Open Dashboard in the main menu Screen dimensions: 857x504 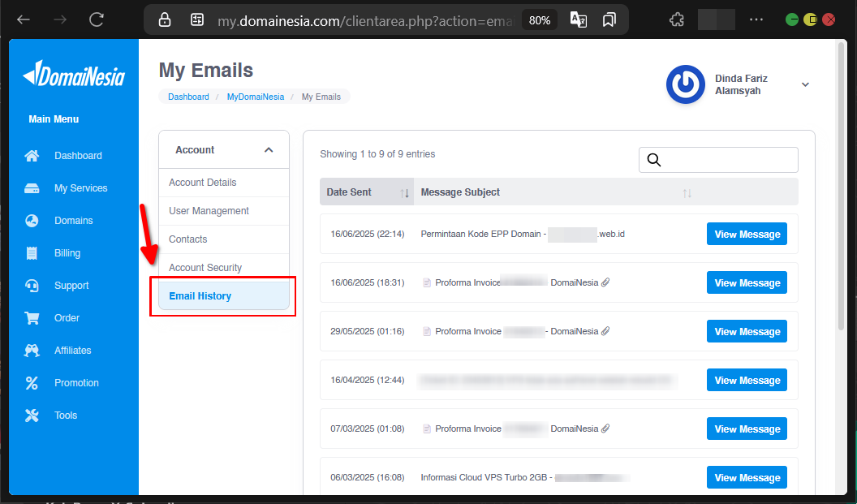tap(78, 156)
